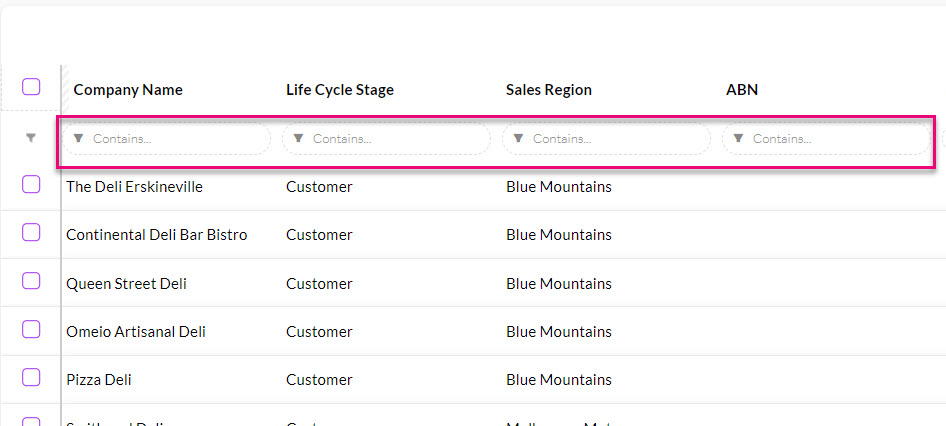Click funnel icon in Company Name filter
Image resolution: width=946 pixels, height=426 pixels.
78,138
